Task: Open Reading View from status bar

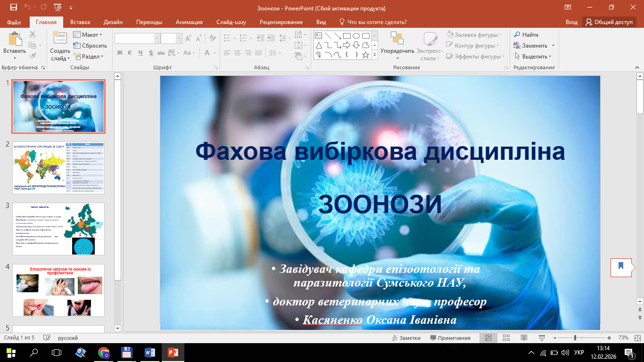Action: pos(524,338)
